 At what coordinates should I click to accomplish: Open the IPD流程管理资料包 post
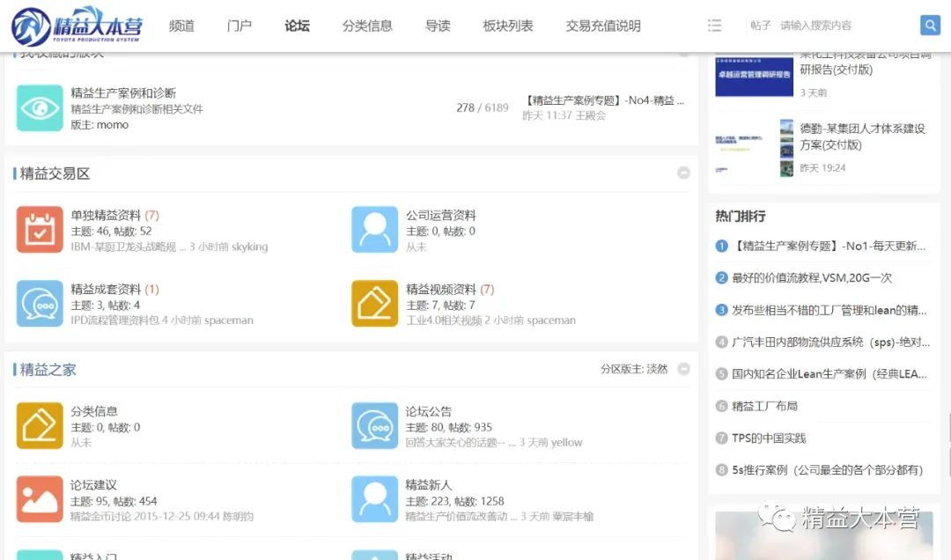point(114,321)
